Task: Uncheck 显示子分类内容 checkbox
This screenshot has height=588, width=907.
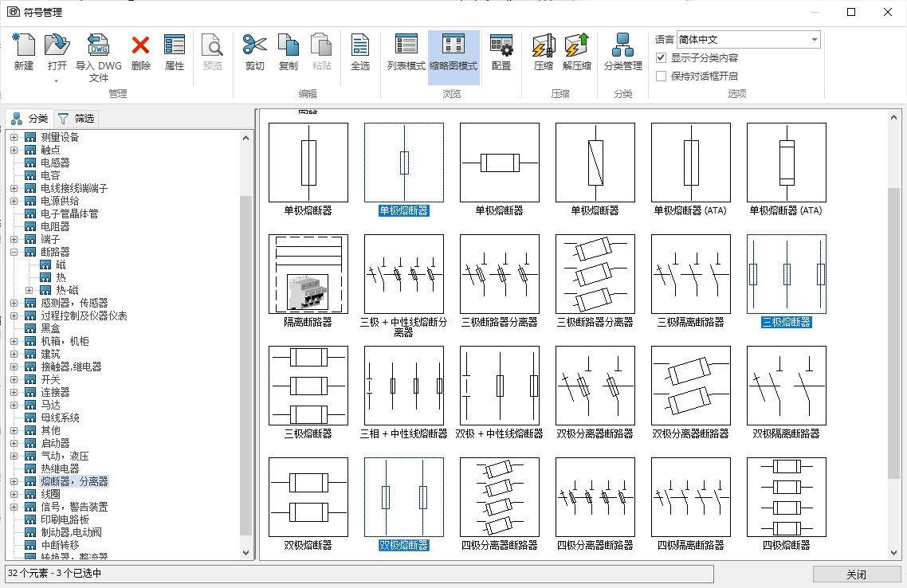Action: coord(661,58)
